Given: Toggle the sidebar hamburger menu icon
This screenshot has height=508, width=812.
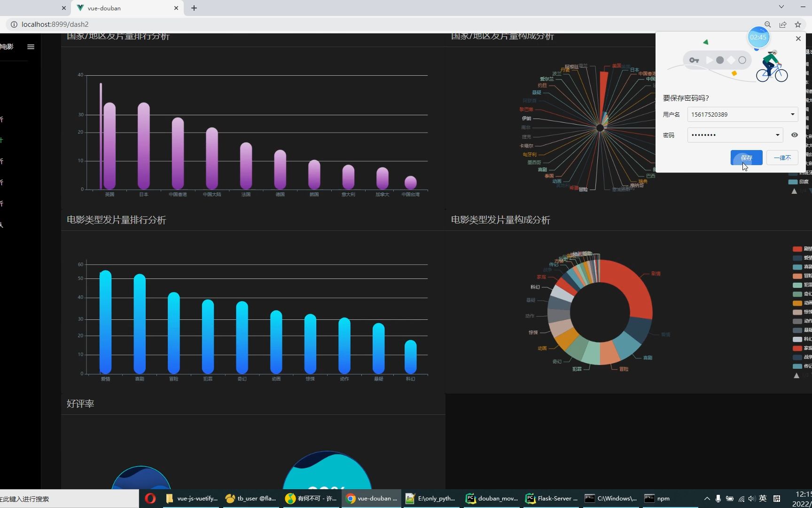Looking at the screenshot, I should point(31,47).
